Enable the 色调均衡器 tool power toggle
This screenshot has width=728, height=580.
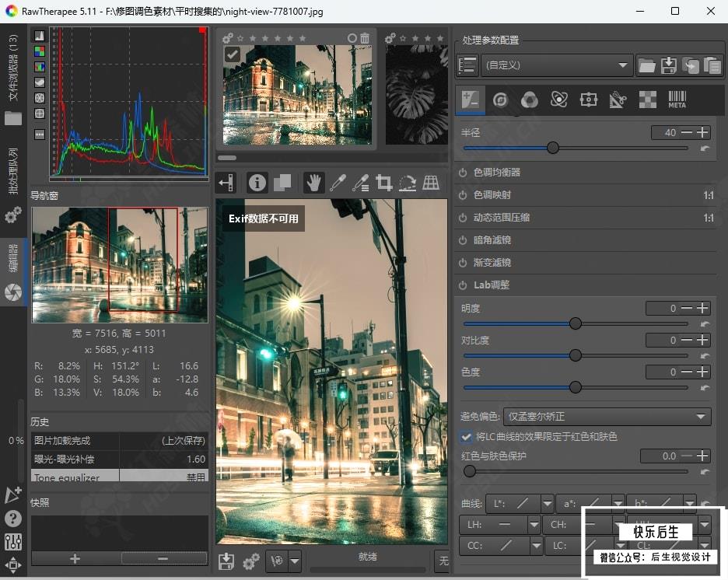click(463, 173)
